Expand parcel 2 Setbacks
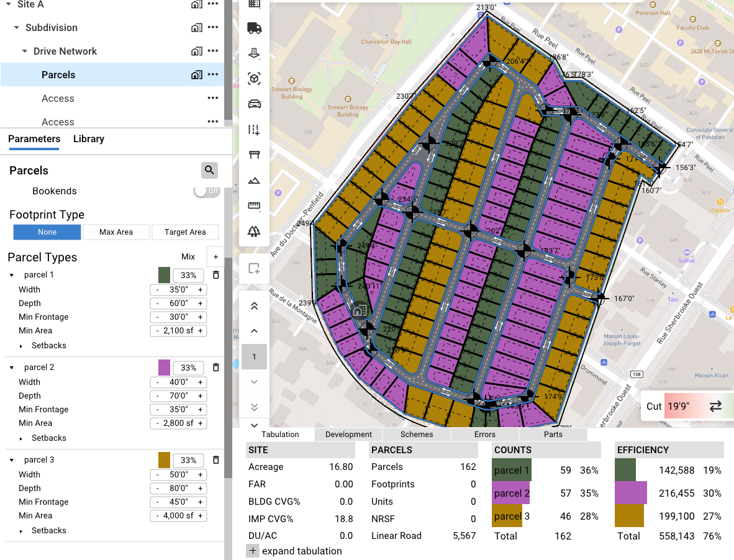The width and height of the screenshot is (734, 560). 21,439
